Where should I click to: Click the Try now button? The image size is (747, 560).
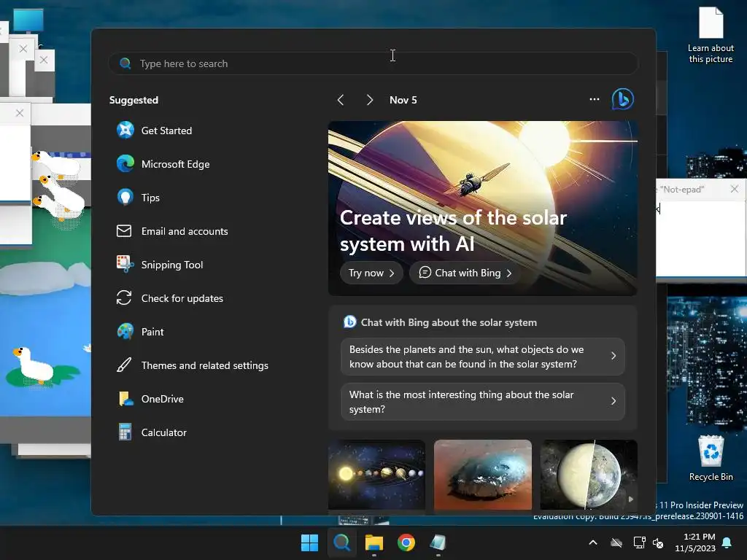tap(371, 273)
